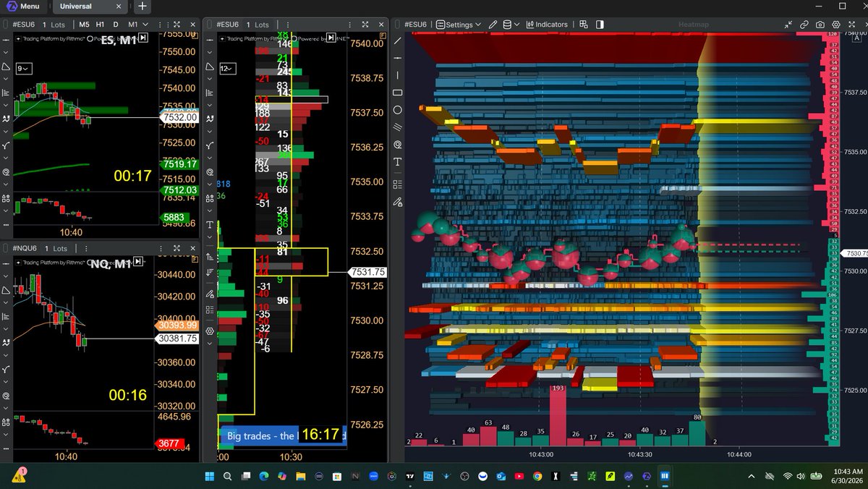Select the M5 timeframe in ES chart
The height and width of the screenshot is (489, 868).
click(x=84, y=25)
